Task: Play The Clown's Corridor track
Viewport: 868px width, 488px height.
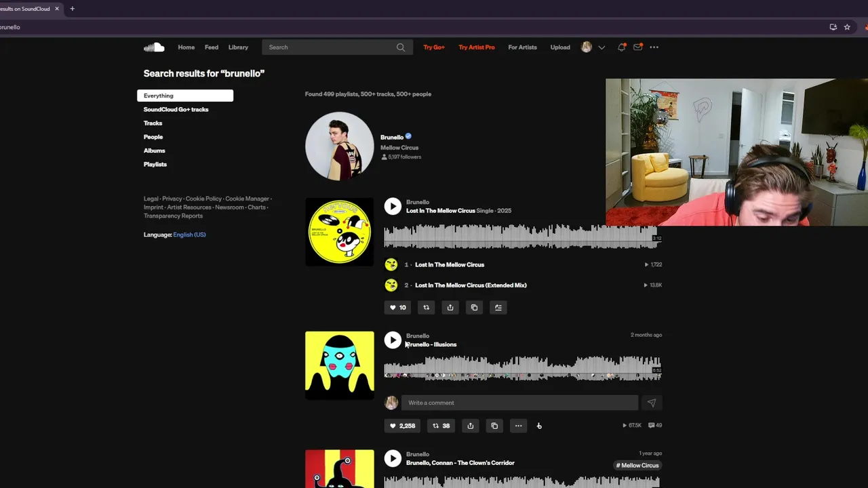Action: pyautogui.click(x=393, y=458)
